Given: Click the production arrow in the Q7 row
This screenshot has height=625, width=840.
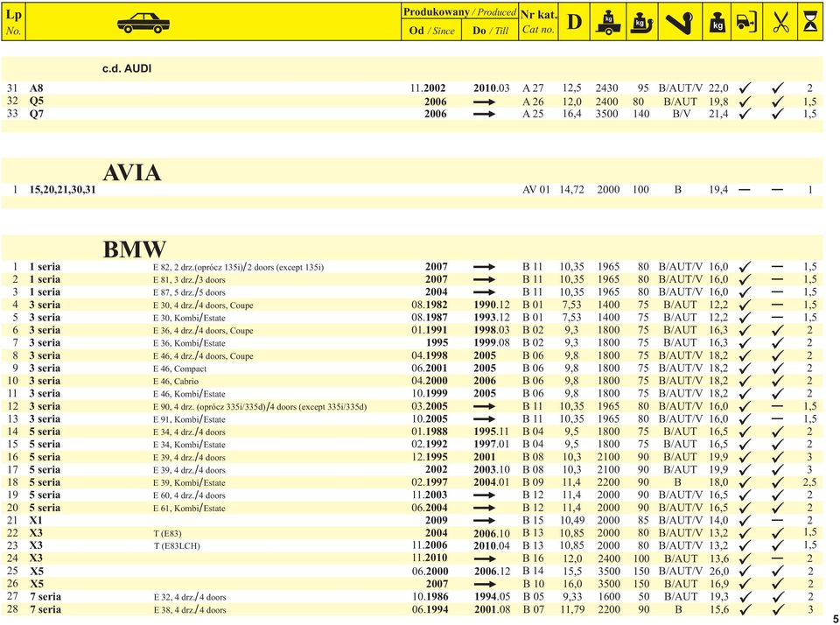Looking at the screenshot, I should 484,114.
